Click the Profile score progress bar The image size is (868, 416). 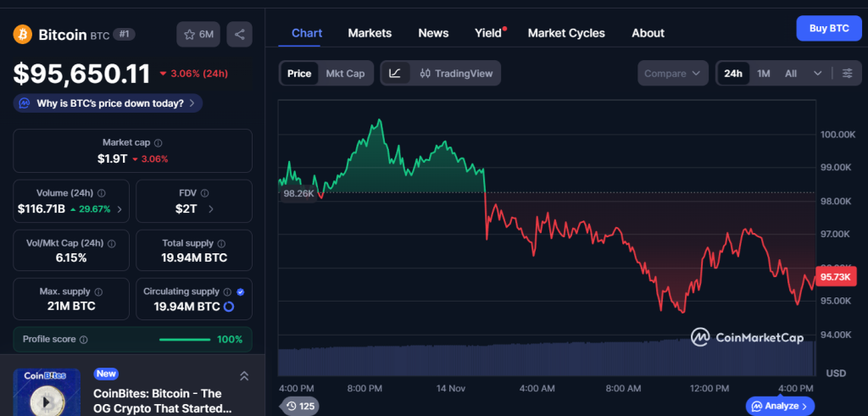point(184,340)
